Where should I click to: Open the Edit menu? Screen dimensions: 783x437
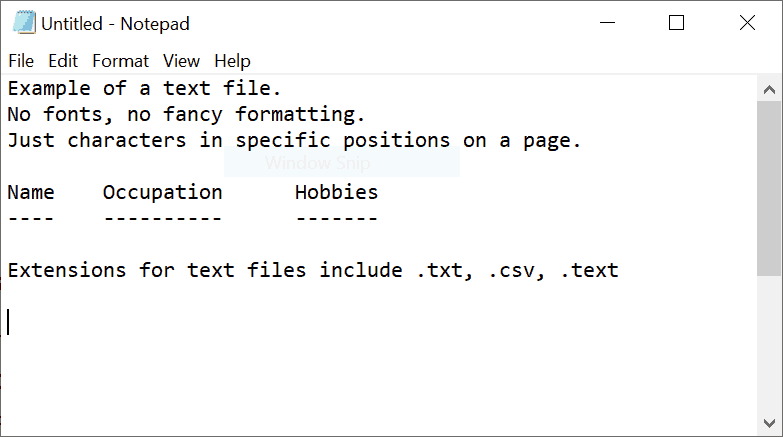tap(63, 61)
